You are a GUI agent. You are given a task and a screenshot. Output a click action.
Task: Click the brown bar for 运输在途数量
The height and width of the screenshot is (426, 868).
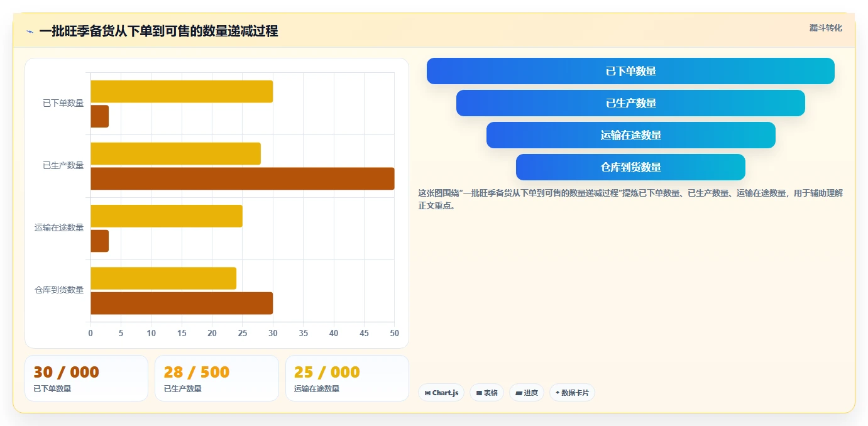(99, 241)
